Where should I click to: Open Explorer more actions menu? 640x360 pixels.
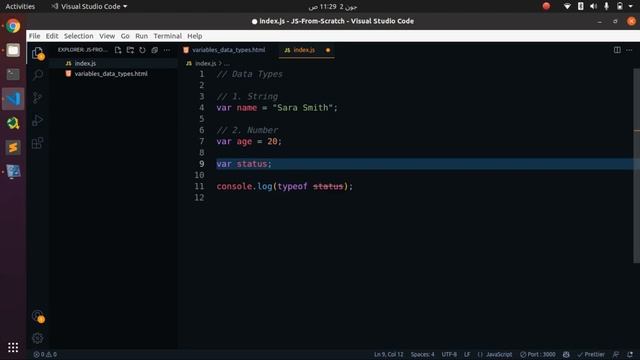(x=167, y=50)
